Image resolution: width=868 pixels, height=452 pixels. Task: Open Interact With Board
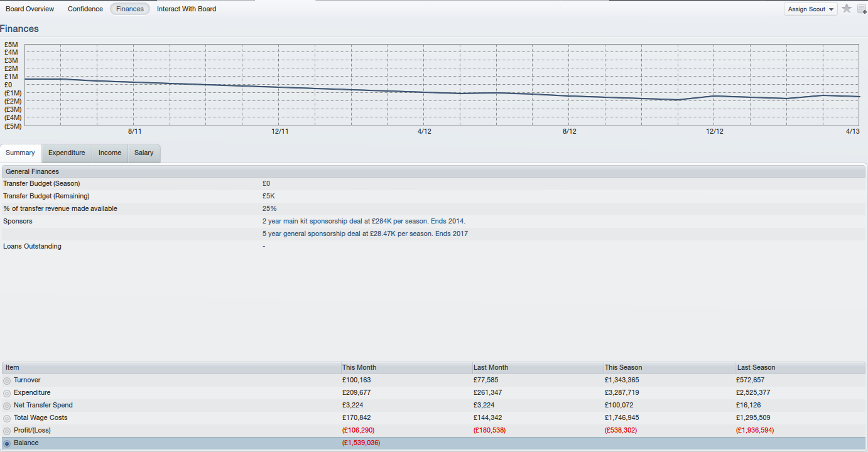(x=187, y=9)
